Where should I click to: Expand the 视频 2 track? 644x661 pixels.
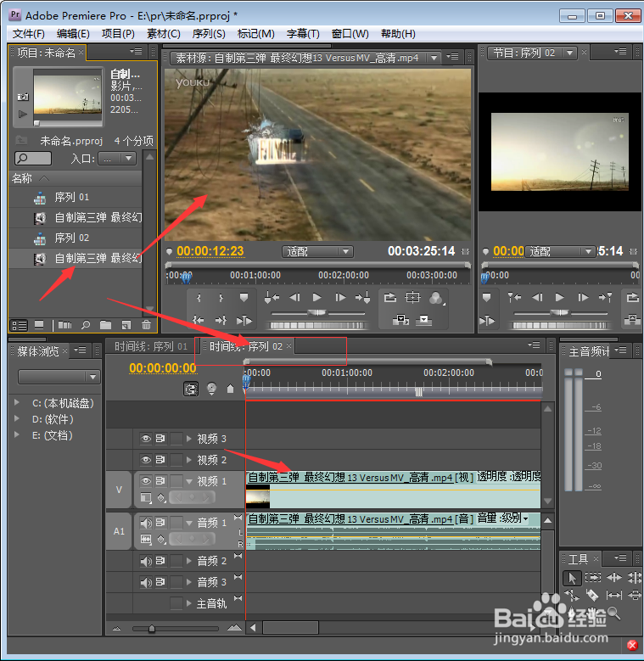pos(189,460)
